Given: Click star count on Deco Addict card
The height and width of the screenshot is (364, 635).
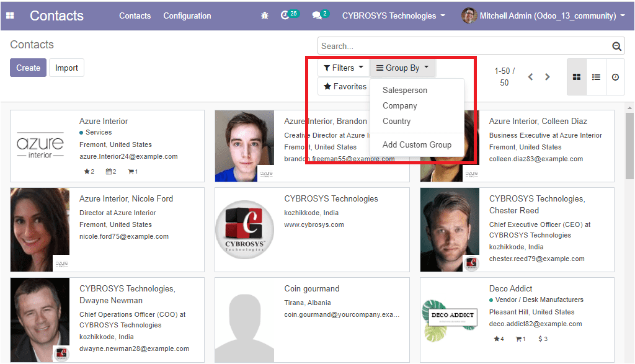Looking at the screenshot, I should click(x=499, y=339).
